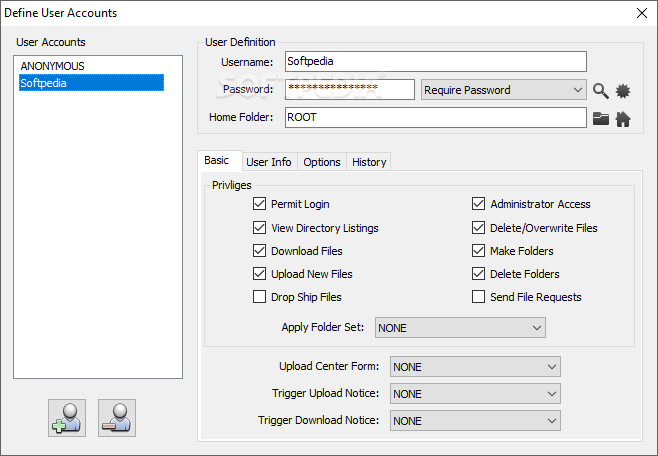Toggle Administrator Access checkbox
Viewport: 658px width, 456px height.
[x=479, y=204]
